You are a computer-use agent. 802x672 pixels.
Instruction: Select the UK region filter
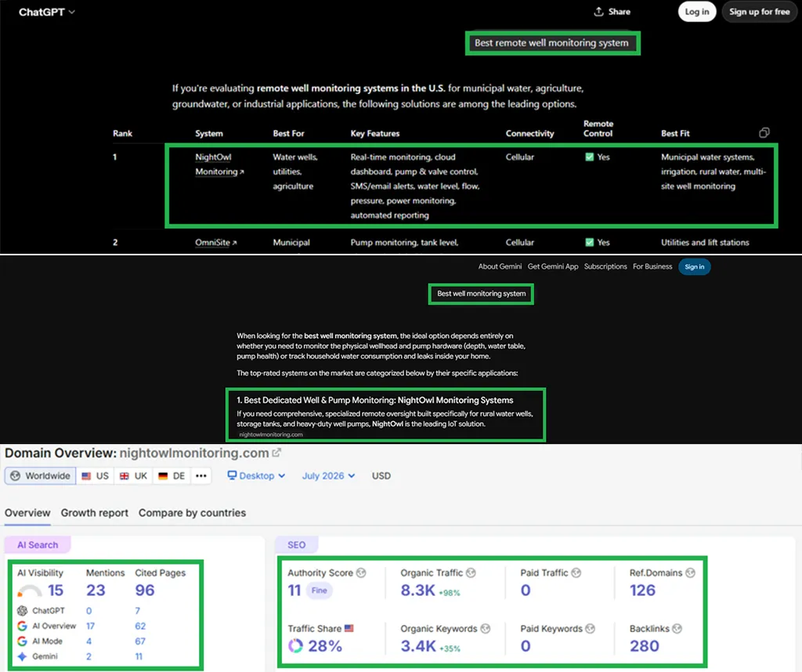pyautogui.click(x=133, y=475)
